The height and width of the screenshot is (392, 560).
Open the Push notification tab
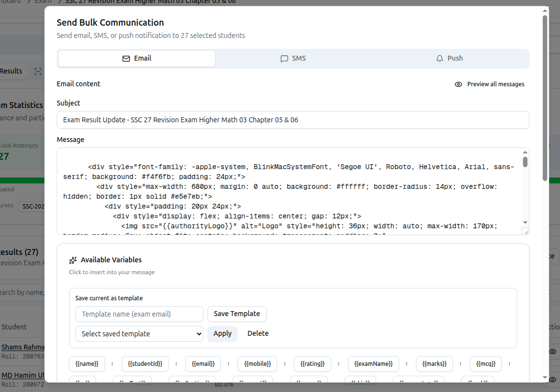[449, 59]
